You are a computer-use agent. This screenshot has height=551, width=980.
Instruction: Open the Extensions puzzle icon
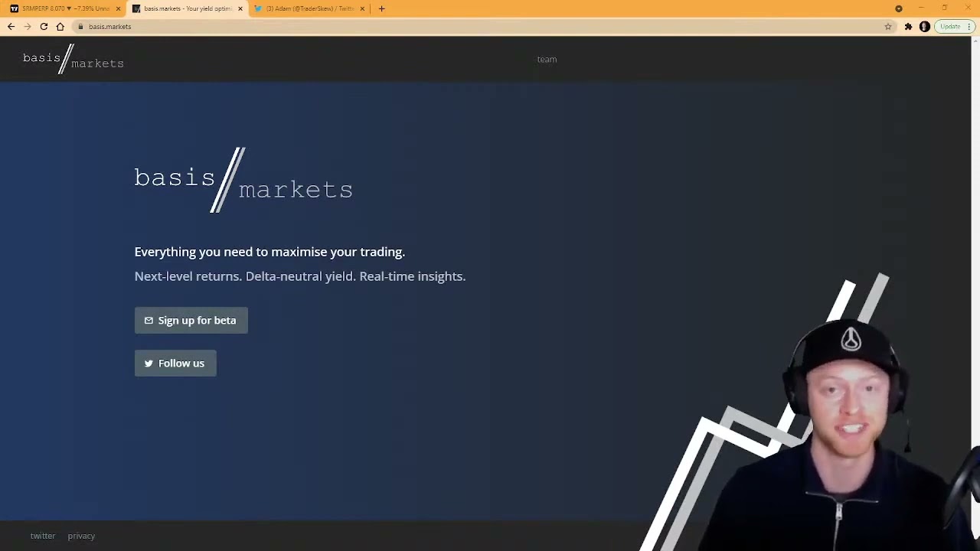click(908, 27)
